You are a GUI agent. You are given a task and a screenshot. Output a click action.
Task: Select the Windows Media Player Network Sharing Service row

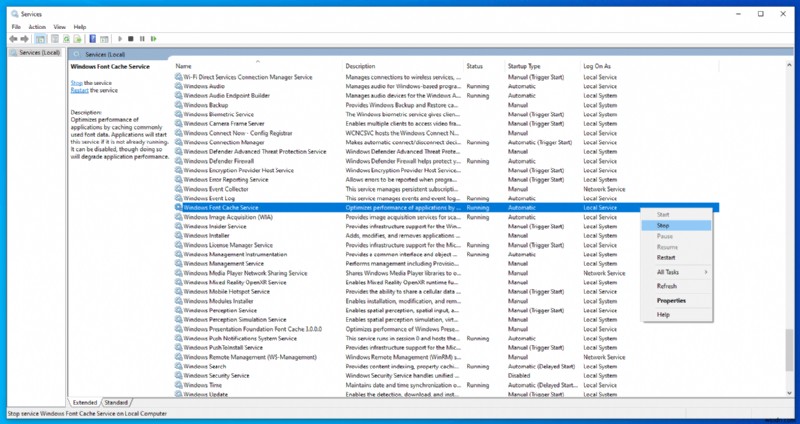(446, 273)
